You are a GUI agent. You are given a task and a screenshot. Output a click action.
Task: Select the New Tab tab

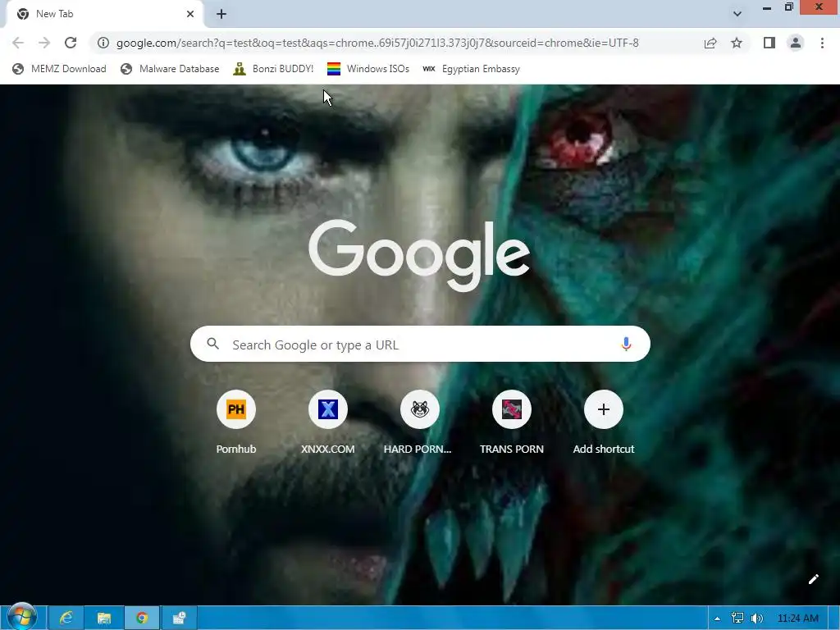104,14
